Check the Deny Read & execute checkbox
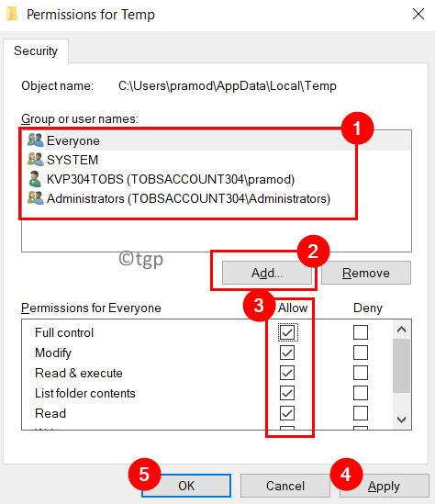 pyautogui.click(x=361, y=373)
